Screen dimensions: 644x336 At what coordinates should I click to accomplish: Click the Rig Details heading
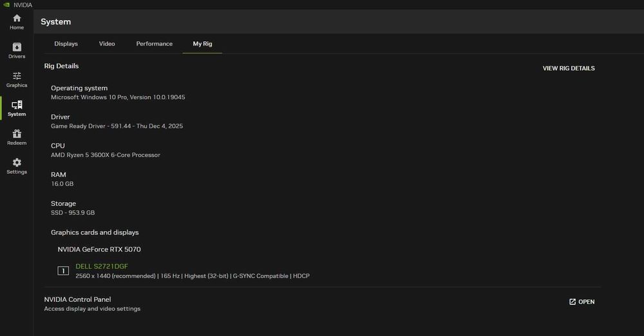[62, 66]
